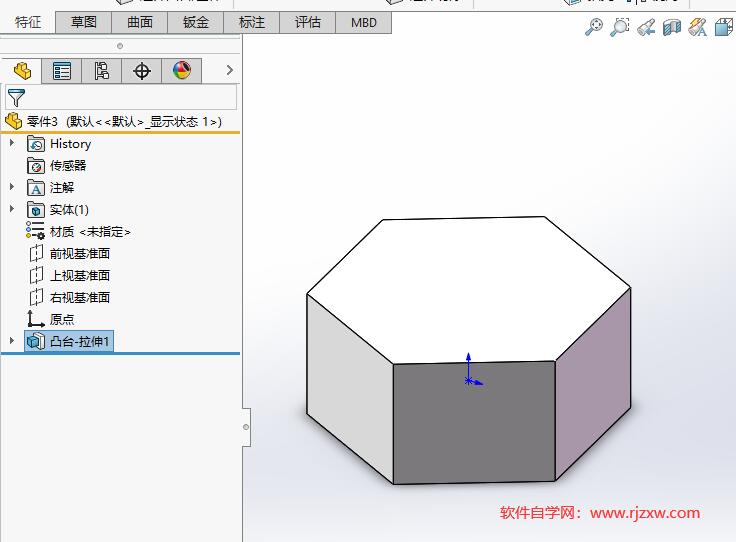Select the 注解 label in tree
The width and height of the screenshot is (736, 542).
62,188
